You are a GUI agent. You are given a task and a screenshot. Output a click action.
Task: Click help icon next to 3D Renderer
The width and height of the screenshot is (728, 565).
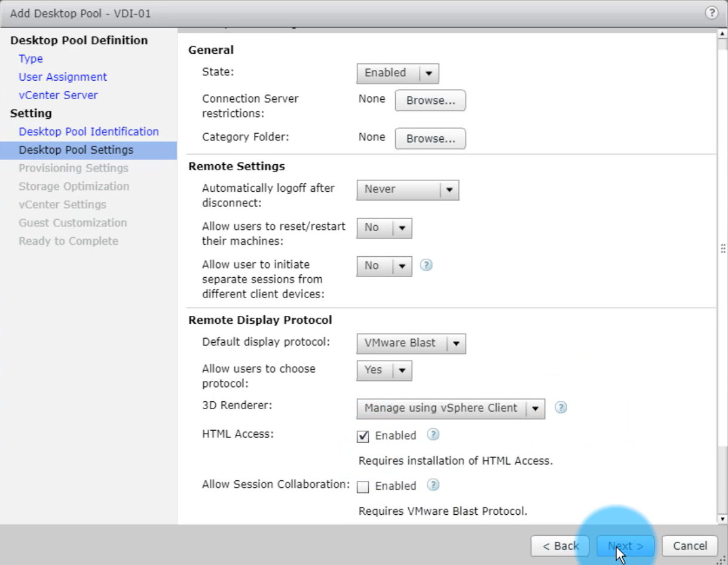561,407
